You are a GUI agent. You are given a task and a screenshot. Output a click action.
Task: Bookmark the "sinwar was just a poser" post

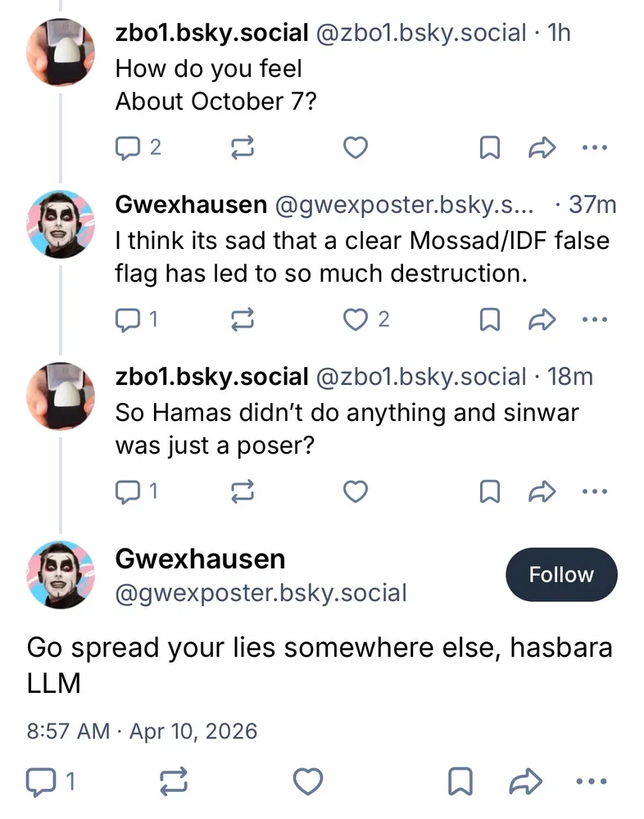pyautogui.click(x=489, y=491)
